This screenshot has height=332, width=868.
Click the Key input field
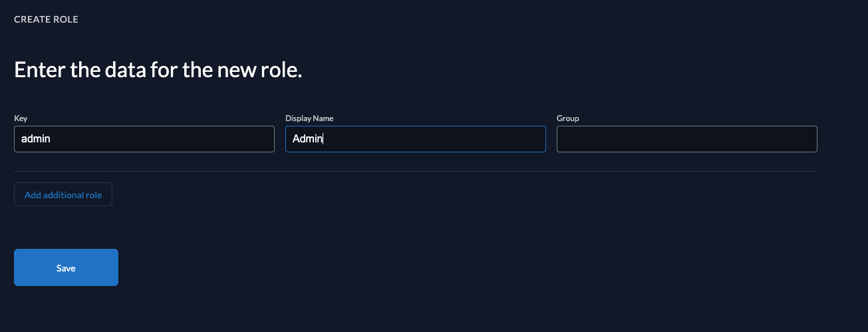(144, 139)
